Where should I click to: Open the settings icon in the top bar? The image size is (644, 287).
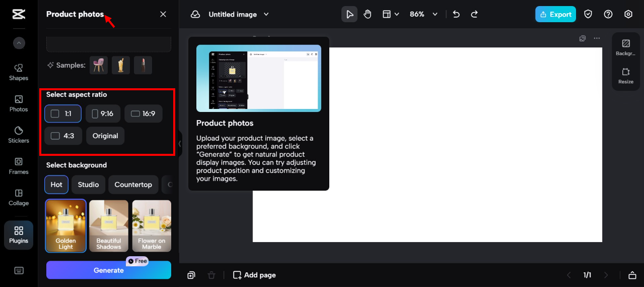(628, 14)
